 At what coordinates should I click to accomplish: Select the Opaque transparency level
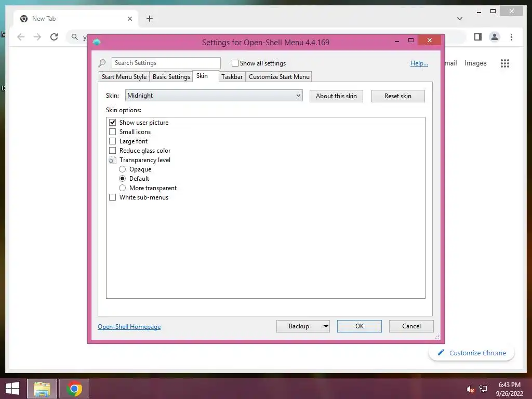tap(123, 169)
